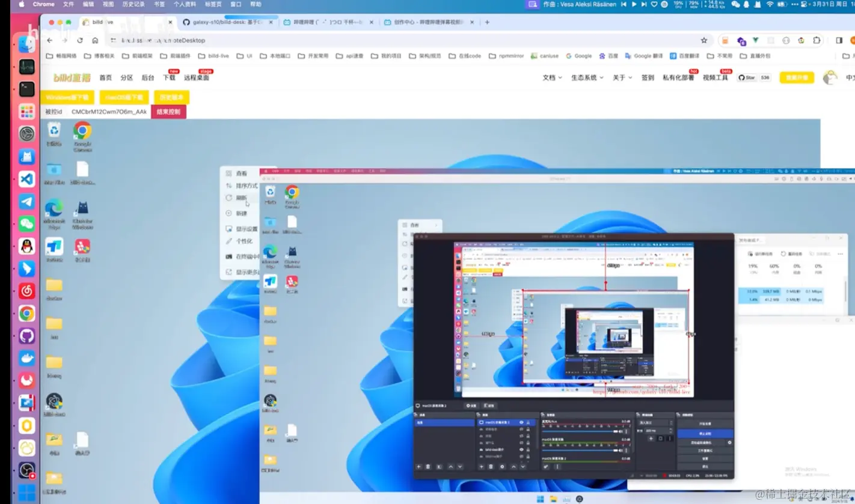Open Telegram from the dock
Viewport: 855px width, 504px height.
[26, 201]
